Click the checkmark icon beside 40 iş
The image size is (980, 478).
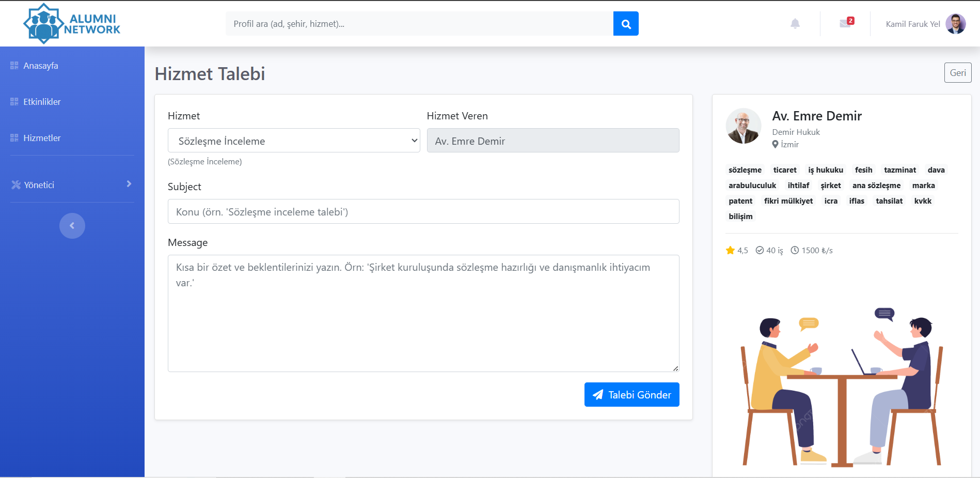[x=760, y=251]
